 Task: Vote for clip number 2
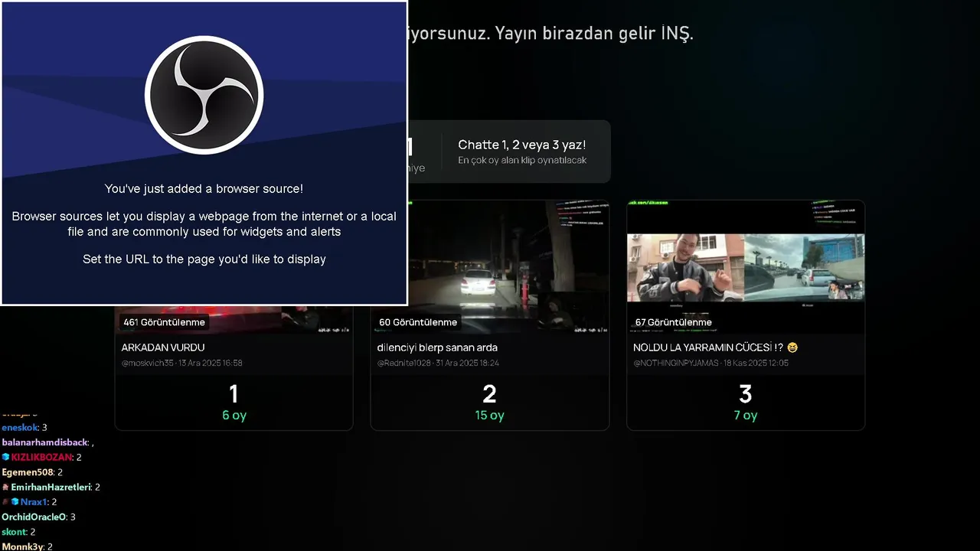click(490, 394)
